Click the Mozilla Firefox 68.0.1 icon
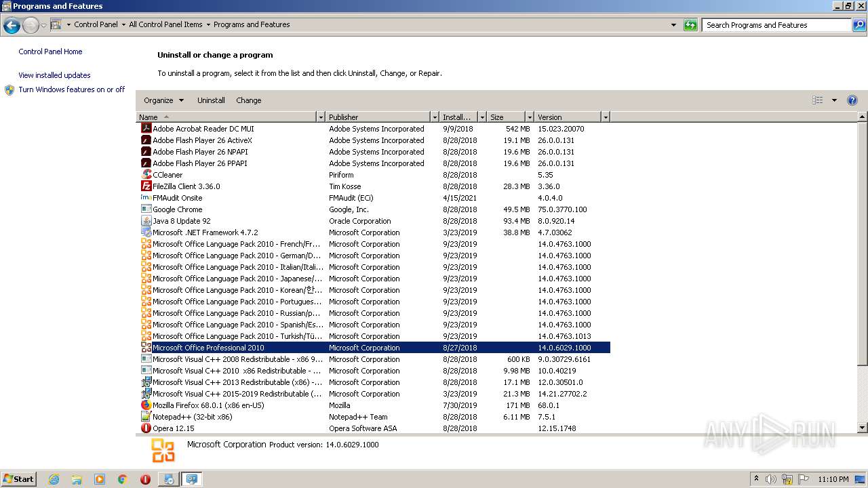Image resolution: width=868 pixels, height=488 pixels. (x=146, y=405)
